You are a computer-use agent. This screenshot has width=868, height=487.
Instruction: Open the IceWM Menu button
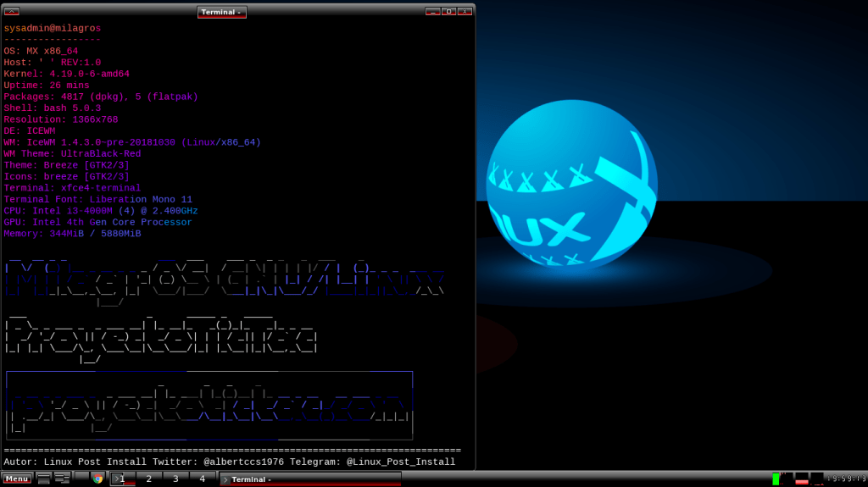coord(17,479)
